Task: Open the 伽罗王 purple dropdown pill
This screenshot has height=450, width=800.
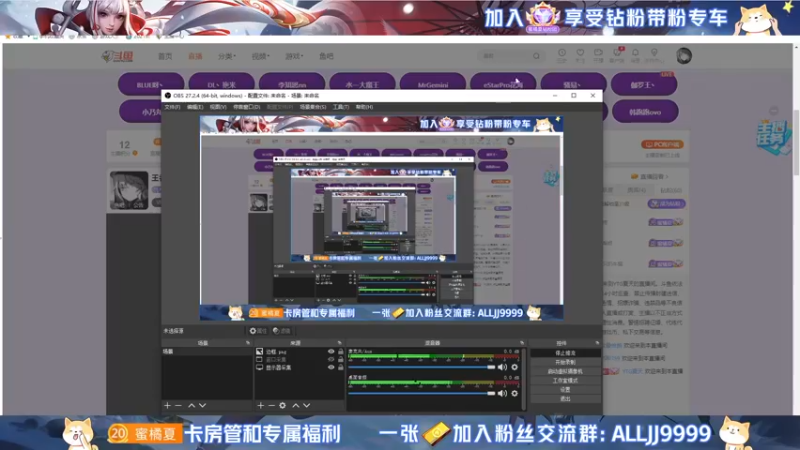Action: coord(644,85)
